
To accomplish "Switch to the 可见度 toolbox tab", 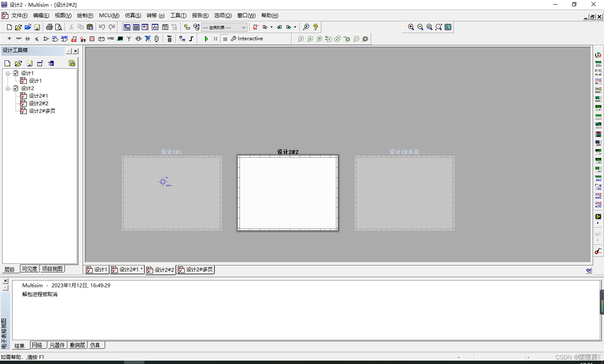I will [29, 269].
